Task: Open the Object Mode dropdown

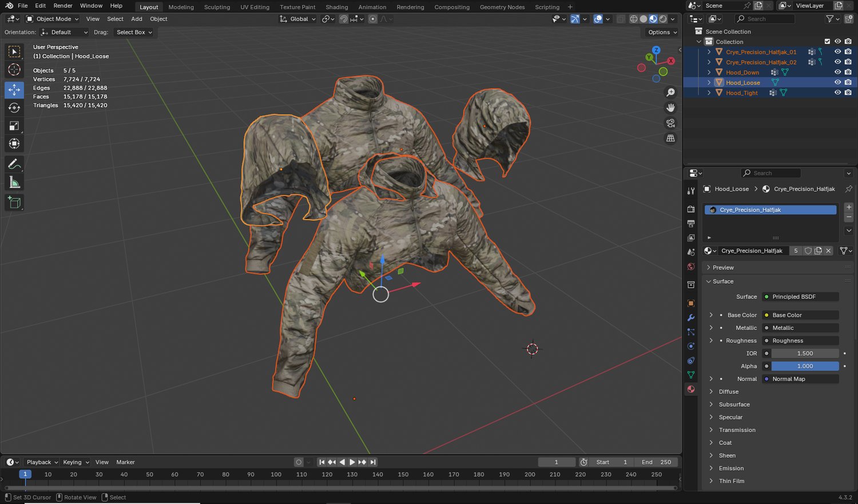Action: [x=53, y=19]
